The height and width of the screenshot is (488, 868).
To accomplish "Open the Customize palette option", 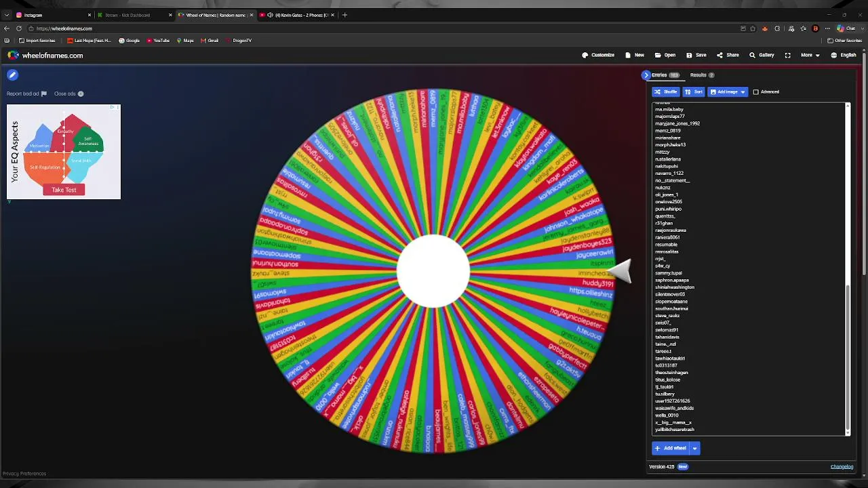I will pos(598,55).
